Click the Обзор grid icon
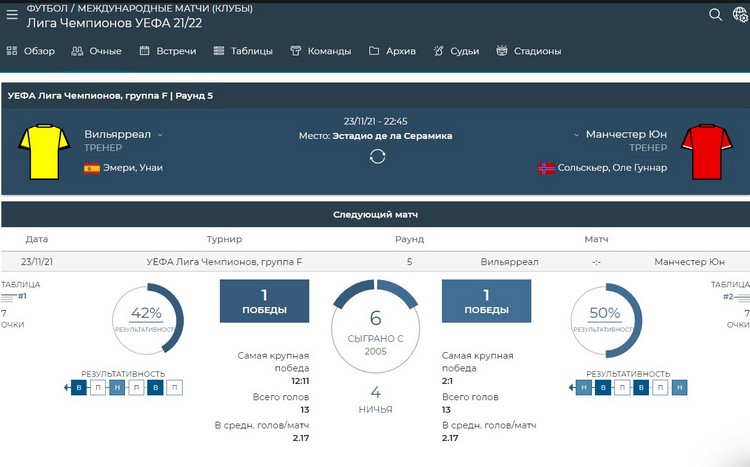750x467 pixels. coord(12,51)
